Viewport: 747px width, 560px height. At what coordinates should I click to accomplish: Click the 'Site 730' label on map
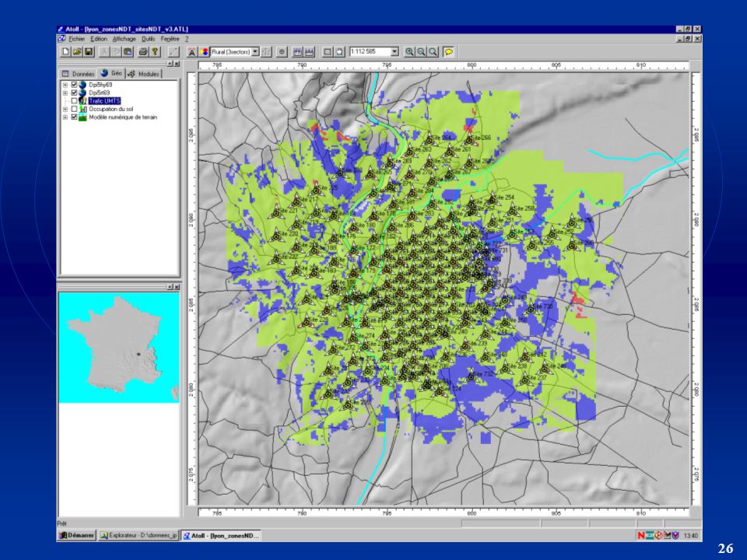pos(542,306)
